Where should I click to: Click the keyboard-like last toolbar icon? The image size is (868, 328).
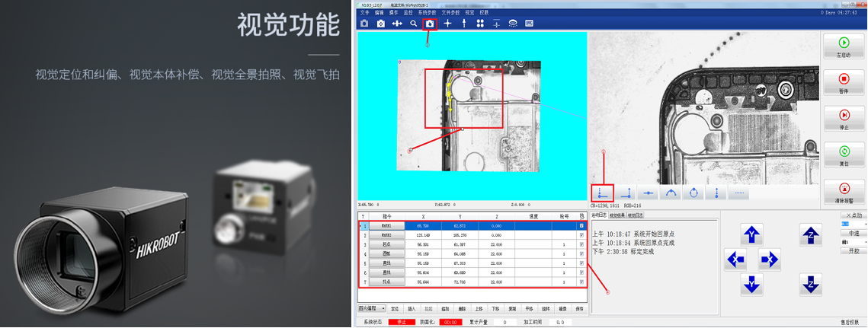(529, 24)
